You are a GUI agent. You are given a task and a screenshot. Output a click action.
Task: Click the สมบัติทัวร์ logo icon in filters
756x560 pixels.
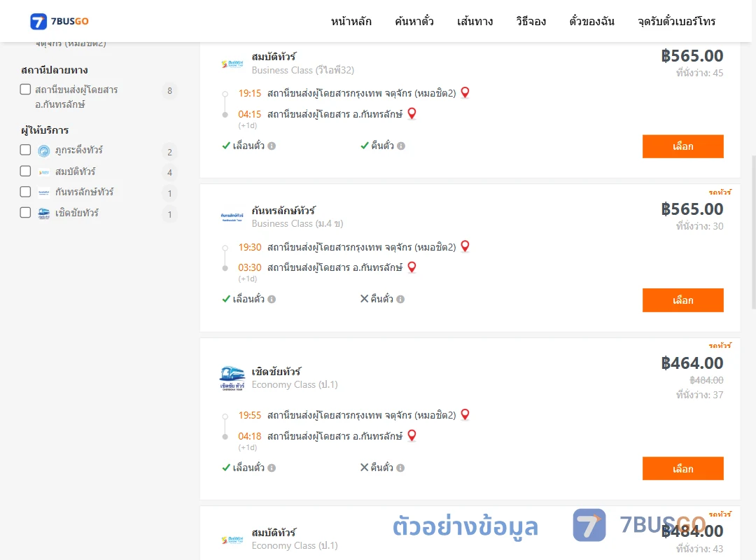click(44, 171)
